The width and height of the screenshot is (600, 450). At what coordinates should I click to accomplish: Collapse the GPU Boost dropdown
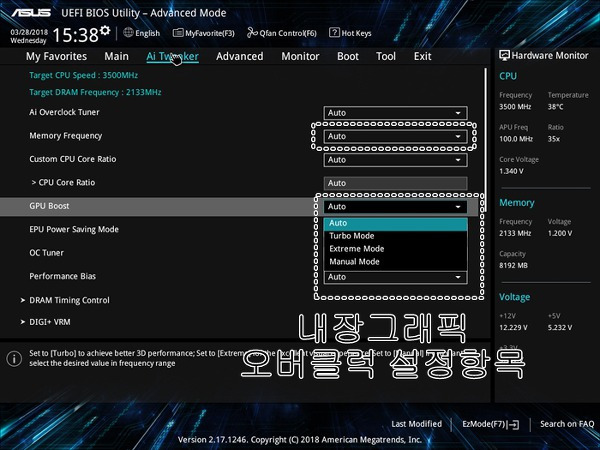[395, 207]
